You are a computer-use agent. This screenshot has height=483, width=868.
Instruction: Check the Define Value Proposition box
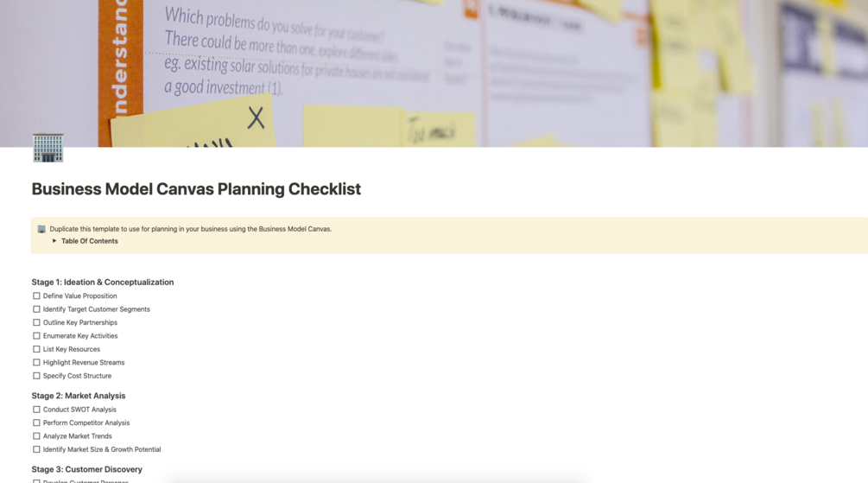[x=36, y=296]
